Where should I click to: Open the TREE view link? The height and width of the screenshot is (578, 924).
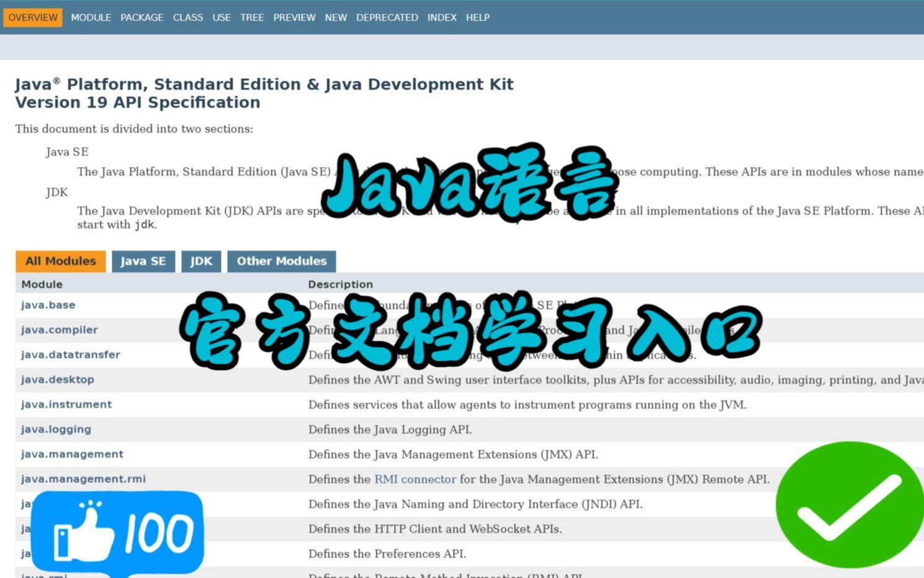pyautogui.click(x=252, y=17)
